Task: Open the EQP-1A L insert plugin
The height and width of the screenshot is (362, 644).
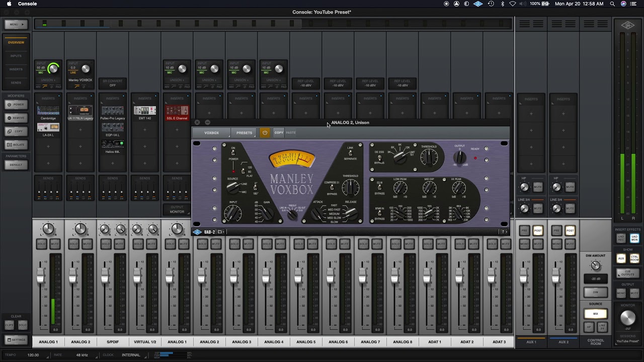Action: (113, 129)
